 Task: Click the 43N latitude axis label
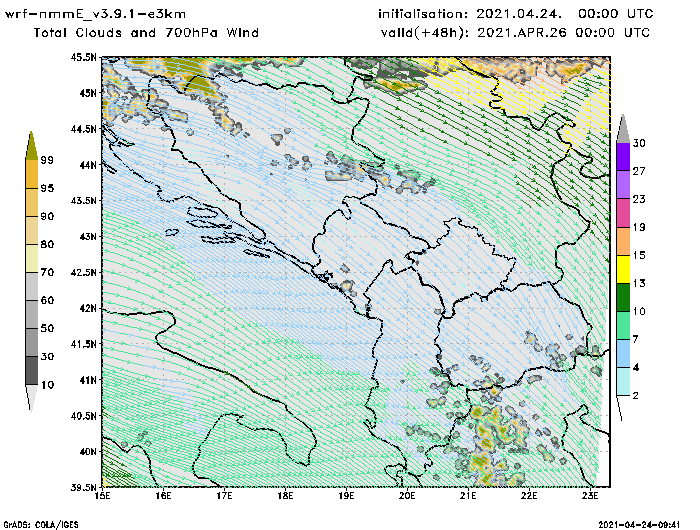coord(88,236)
